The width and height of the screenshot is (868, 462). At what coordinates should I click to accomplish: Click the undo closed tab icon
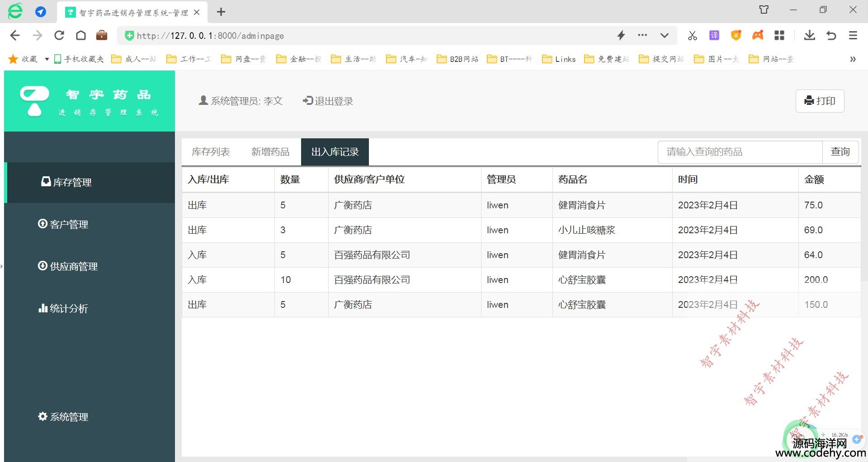point(831,35)
